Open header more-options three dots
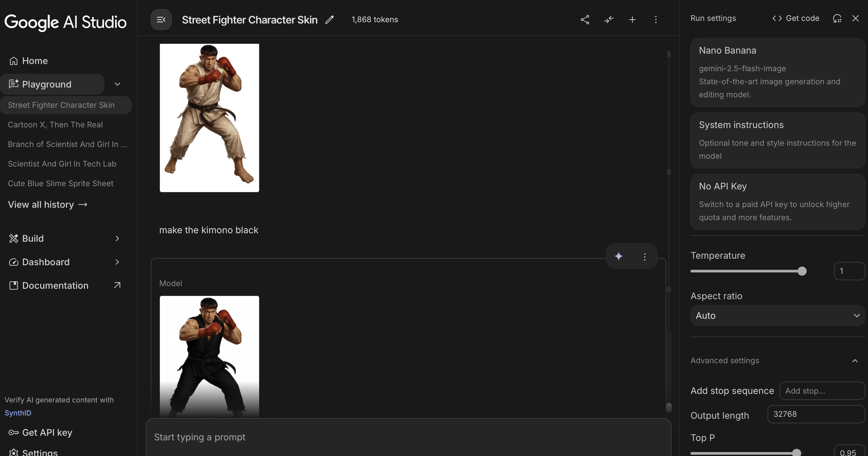 click(656, 20)
